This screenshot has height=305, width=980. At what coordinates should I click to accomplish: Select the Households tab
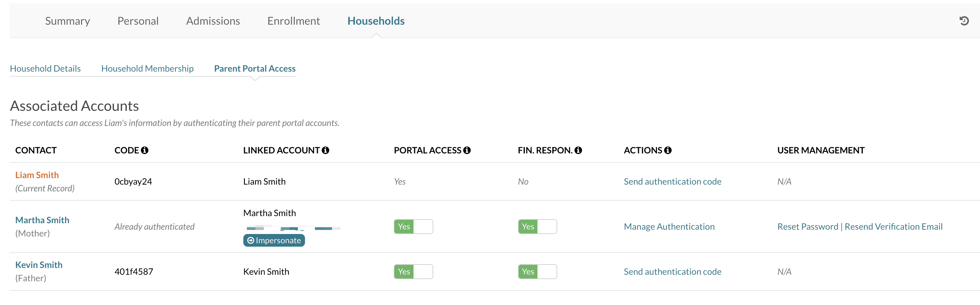[376, 21]
